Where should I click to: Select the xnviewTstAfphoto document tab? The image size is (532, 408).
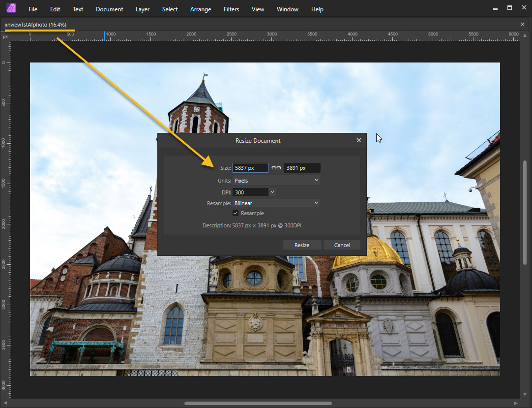(35, 25)
